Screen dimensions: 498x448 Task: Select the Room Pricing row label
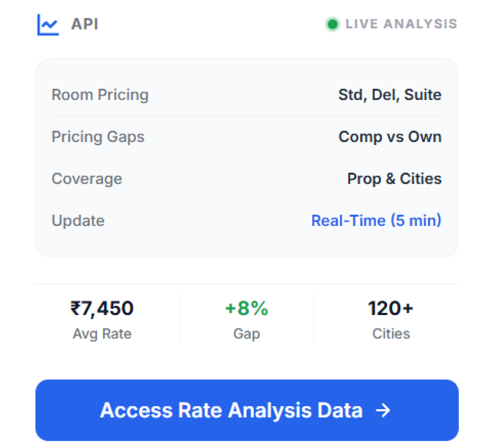click(100, 95)
